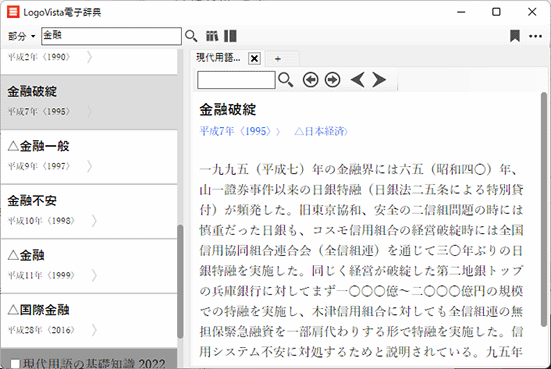This screenshot has height=369, width=551.
Task: Open the 平成7年〈1995〉 link
Action: click(240, 131)
